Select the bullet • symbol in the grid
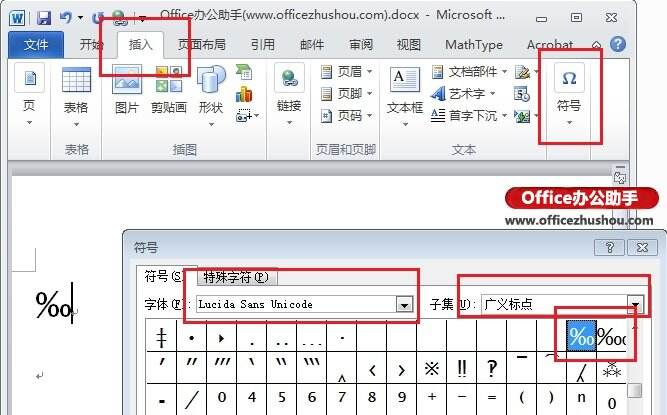This screenshot has width=667, height=415. click(191, 336)
